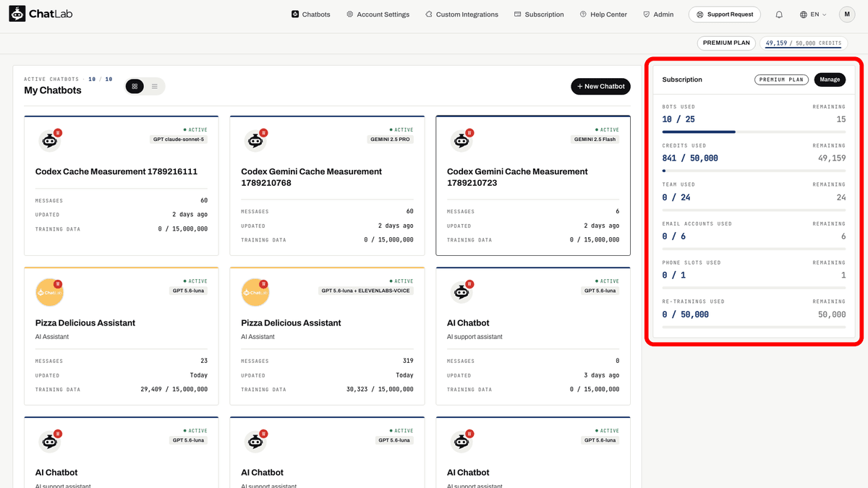Click the 319 messages count

pyautogui.click(x=407, y=361)
